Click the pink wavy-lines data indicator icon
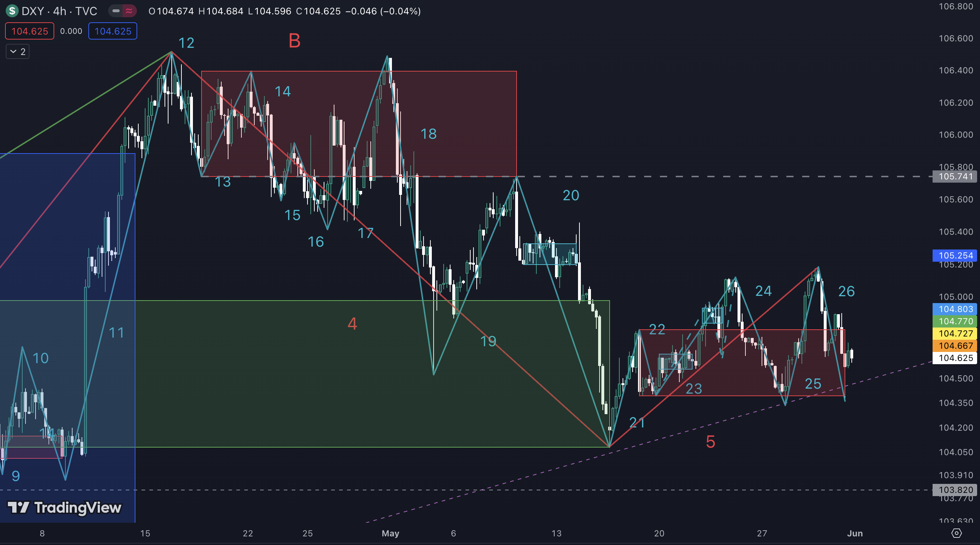 [129, 11]
